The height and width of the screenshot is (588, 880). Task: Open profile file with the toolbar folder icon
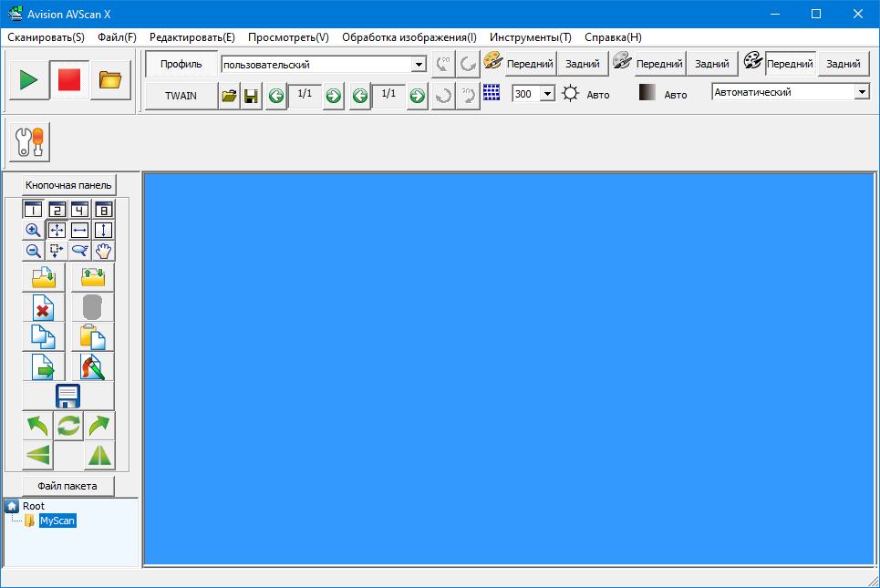click(229, 96)
